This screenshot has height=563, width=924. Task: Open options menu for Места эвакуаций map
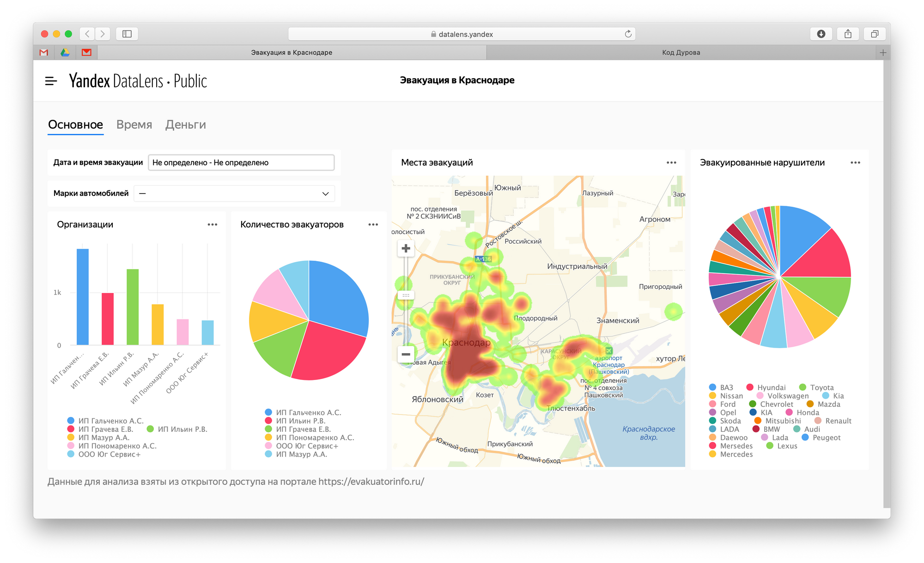(671, 163)
